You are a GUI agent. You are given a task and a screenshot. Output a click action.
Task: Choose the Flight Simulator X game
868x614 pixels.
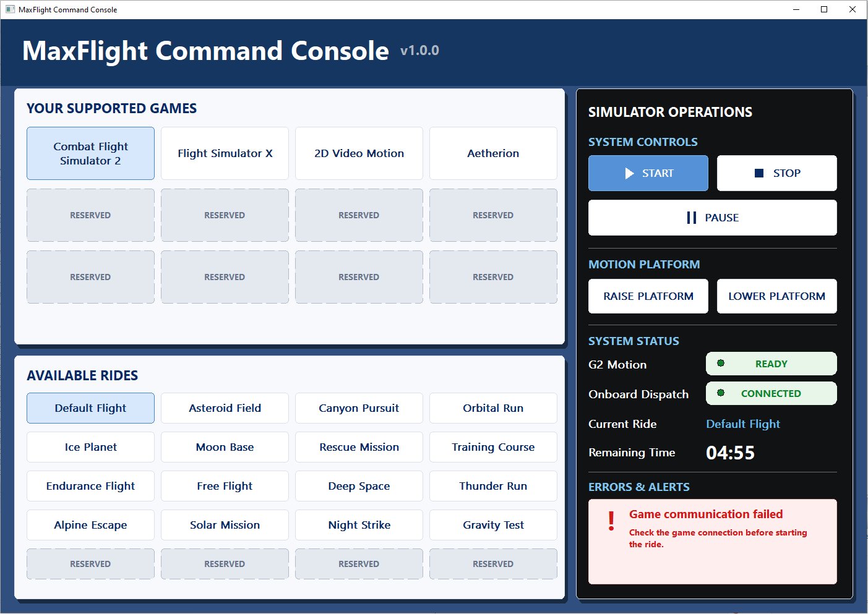[x=225, y=153]
